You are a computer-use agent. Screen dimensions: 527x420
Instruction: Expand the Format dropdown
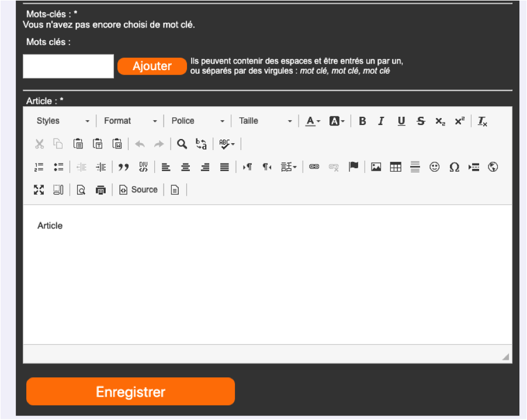[x=130, y=121]
